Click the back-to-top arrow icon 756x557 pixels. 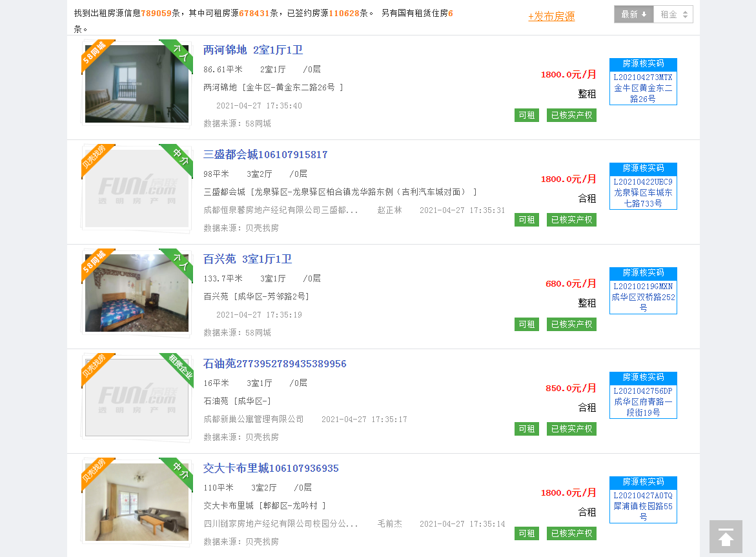(x=726, y=537)
